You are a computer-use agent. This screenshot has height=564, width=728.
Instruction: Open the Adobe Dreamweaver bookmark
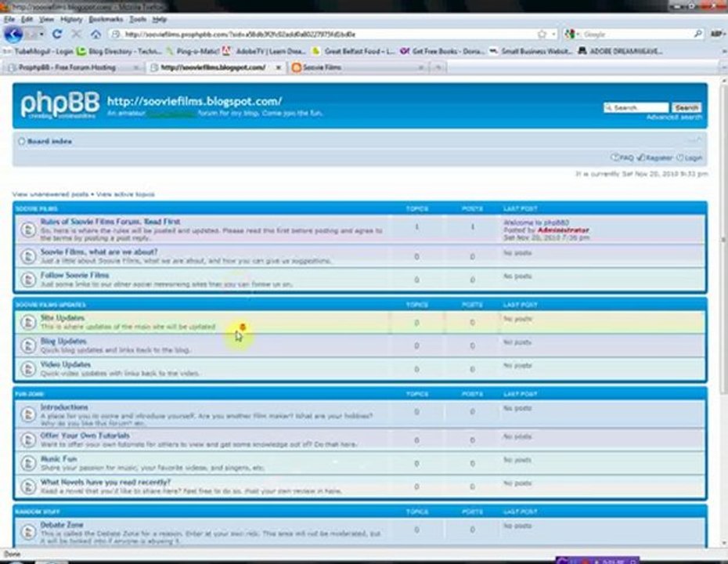[x=620, y=51]
